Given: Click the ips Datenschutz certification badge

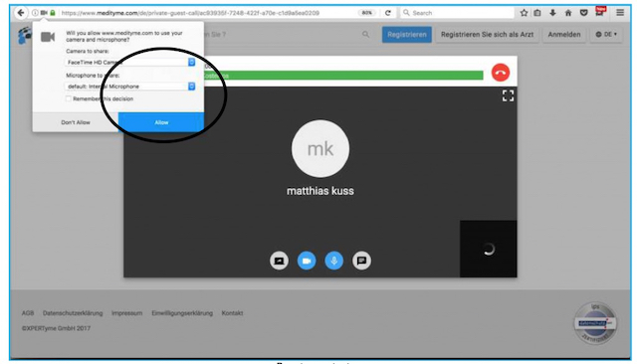Looking at the screenshot, I should [595, 323].
